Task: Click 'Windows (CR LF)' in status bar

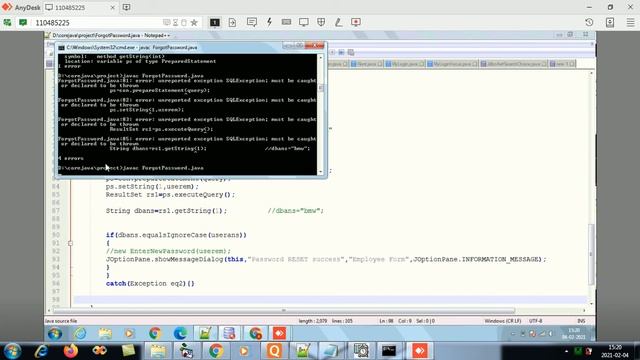Action: click(x=503, y=321)
